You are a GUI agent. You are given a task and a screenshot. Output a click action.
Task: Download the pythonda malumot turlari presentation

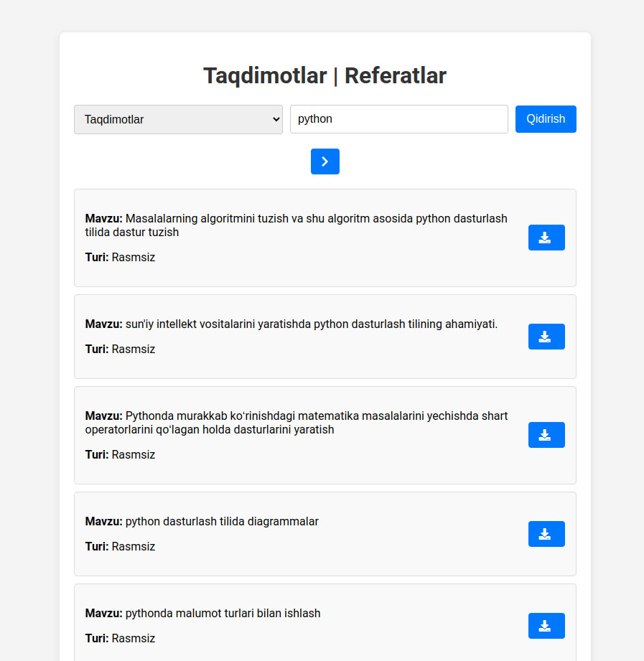[x=546, y=626]
